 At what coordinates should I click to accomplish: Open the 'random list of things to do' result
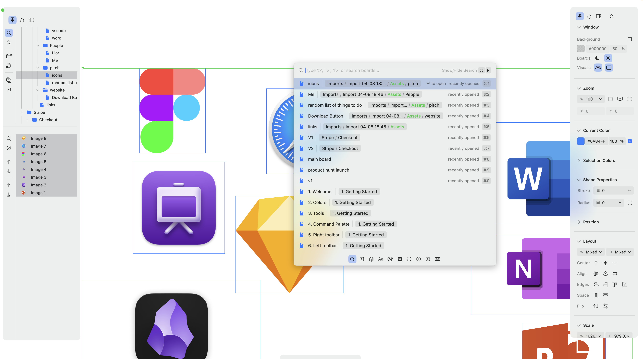(x=395, y=105)
